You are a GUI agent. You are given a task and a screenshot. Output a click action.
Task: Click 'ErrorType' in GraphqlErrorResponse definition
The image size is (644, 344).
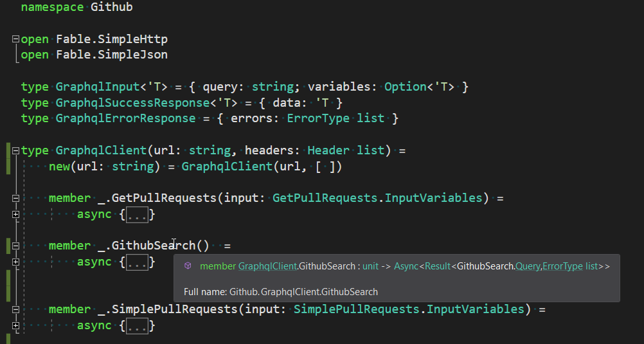tap(318, 118)
